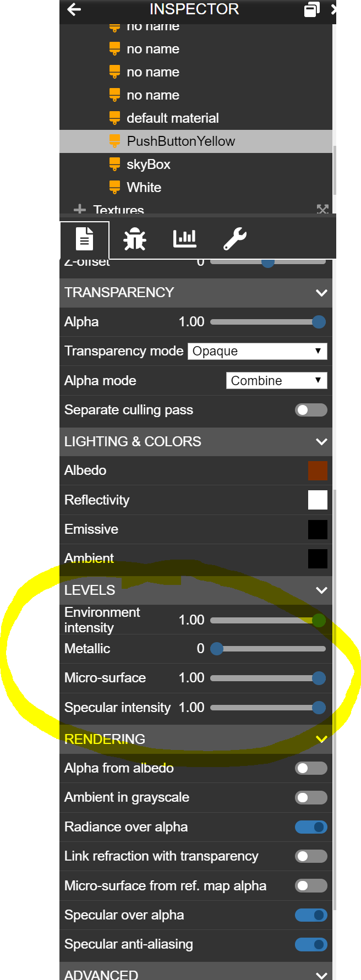Open the Transparency mode dropdown
The width and height of the screenshot is (361, 980).
point(258,351)
